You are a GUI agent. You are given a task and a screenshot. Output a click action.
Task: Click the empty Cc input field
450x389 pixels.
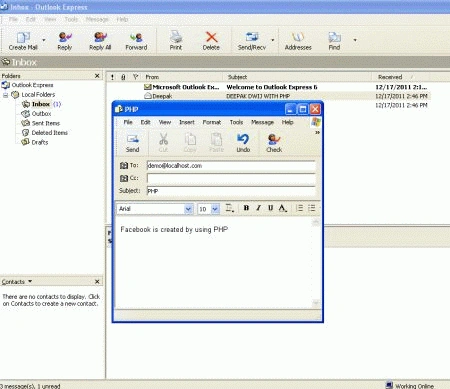click(231, 178)
